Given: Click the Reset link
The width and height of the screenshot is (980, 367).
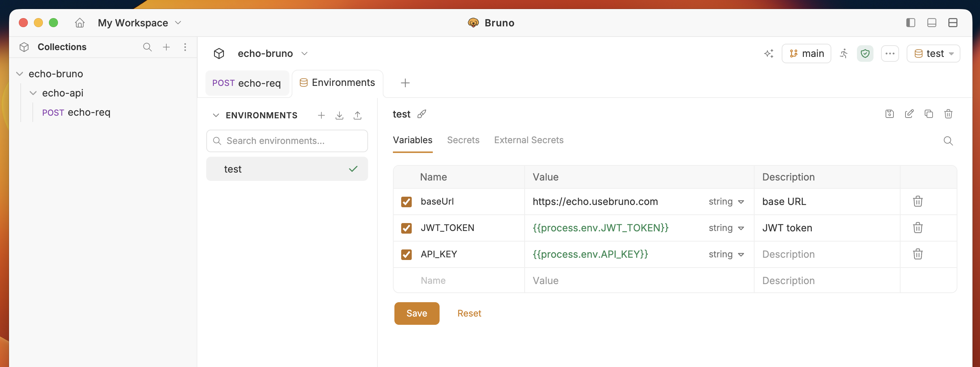Looking at the screenshot, I should click(x=469, y=313).
